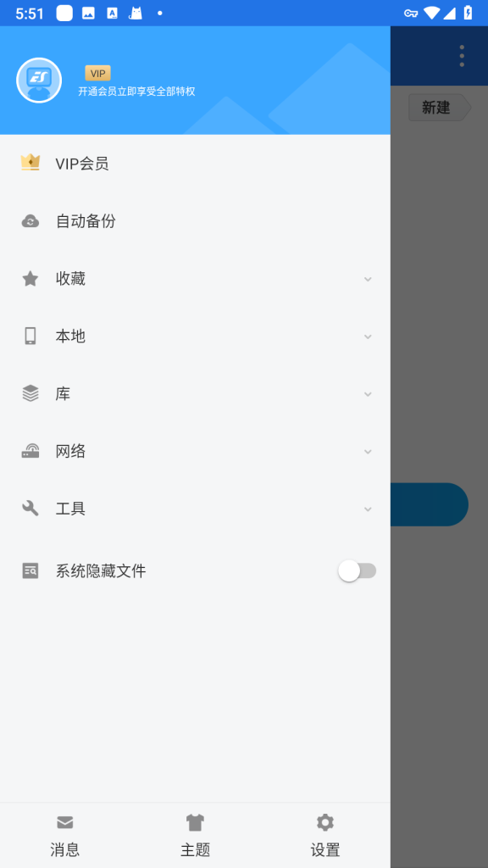The image size is (488, 868).
Task: Tap the 开通会员立即享受全部特权 link
Action: [x=136, y=92]
